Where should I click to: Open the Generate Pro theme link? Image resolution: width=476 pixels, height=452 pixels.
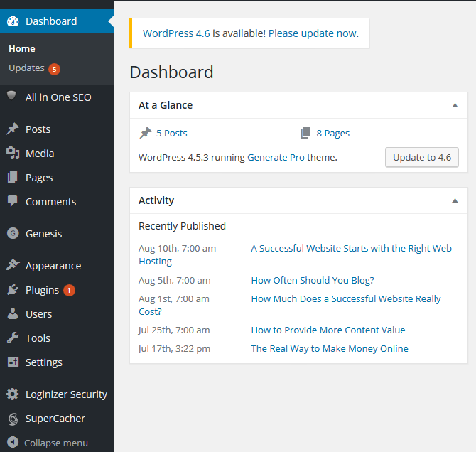[x=276, y=157]
